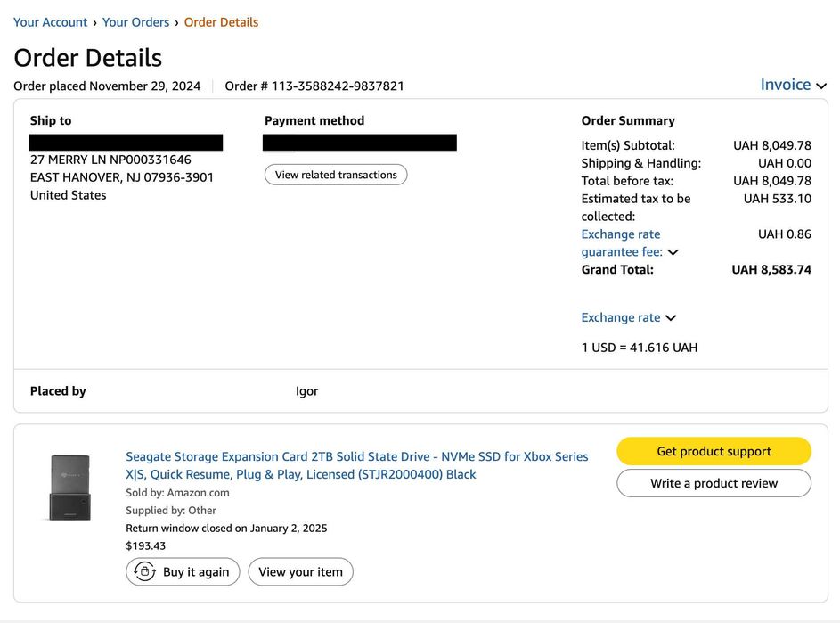Viewport: 840px width, 623px height.
Task: Navigate to Your Orders breadcrumb
Action: coord(135,22)
